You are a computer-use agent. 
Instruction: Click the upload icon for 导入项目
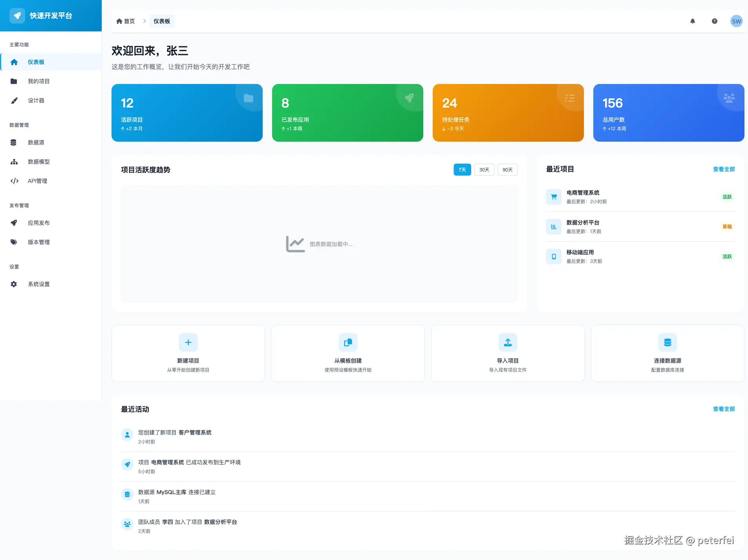[x=508, y=342]
